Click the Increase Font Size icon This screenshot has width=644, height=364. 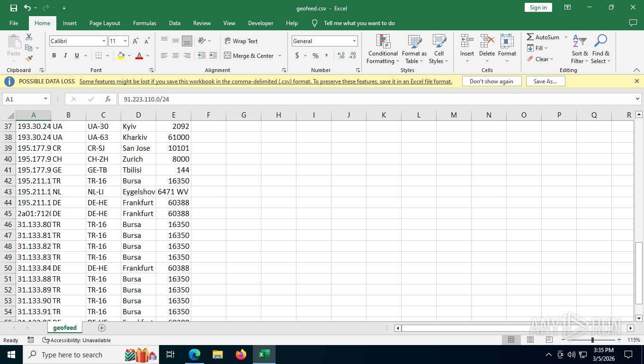135,41
